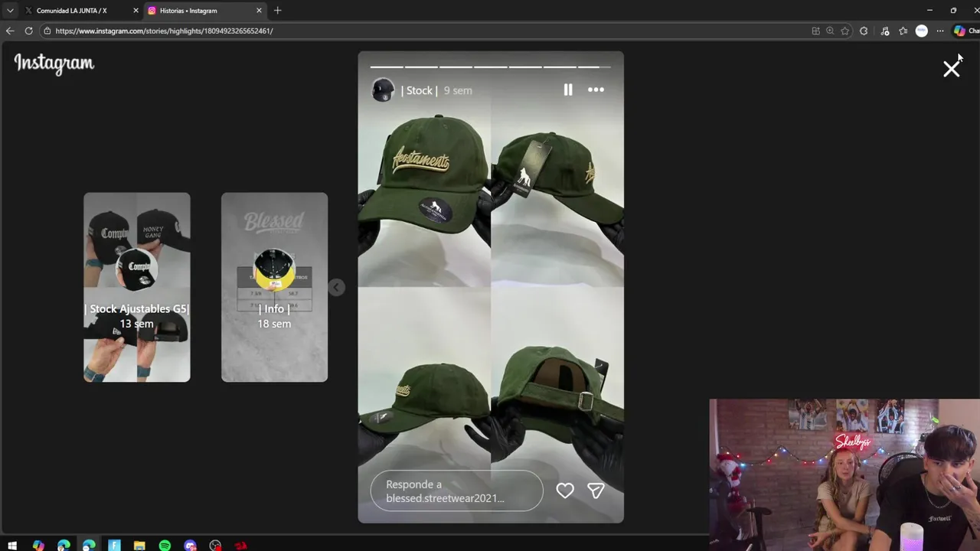Image resolution: width=980 pixels, height=551 pixels.
Task: Close the story viewer with the X
Action: (x=951, y=69)
